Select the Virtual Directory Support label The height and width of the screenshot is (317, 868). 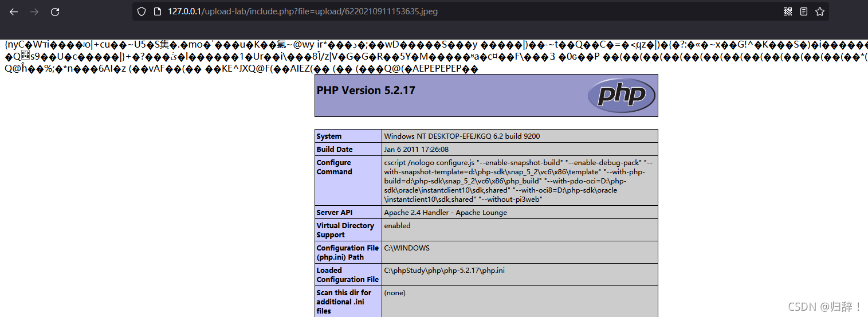click(x=348, y=230)
